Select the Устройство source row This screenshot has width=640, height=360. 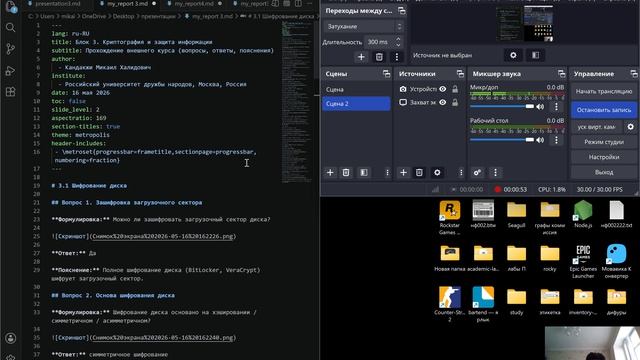429,89
